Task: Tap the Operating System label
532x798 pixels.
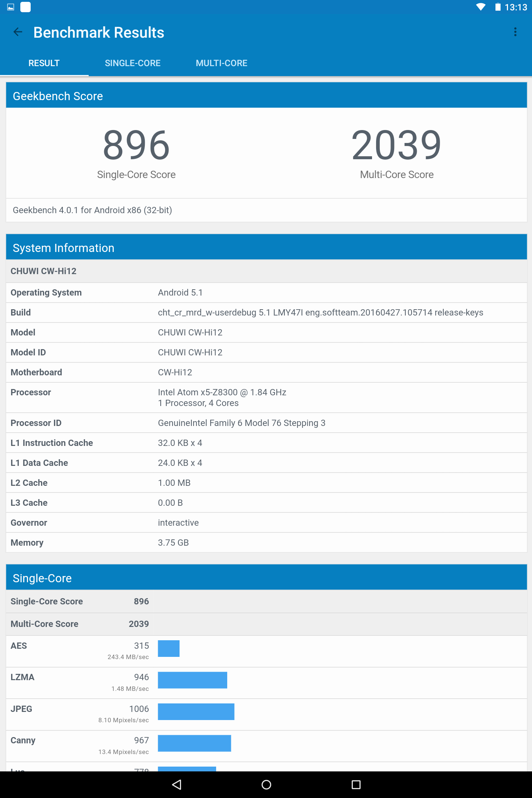Action: [46, 293]
